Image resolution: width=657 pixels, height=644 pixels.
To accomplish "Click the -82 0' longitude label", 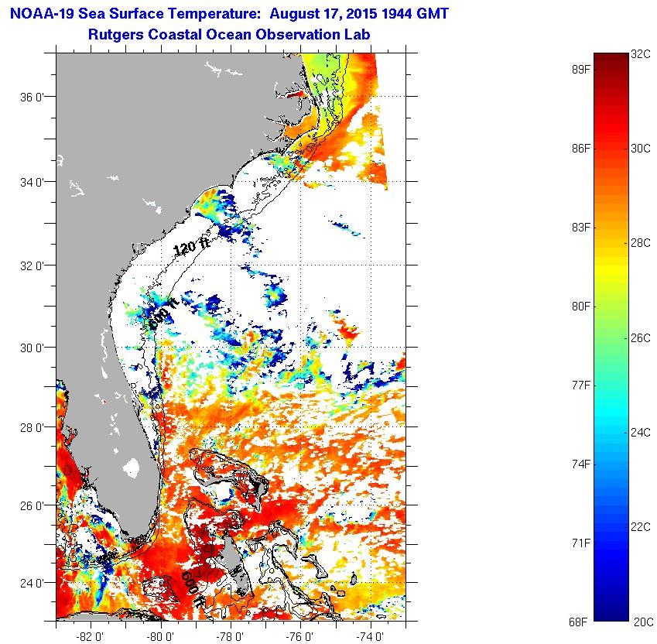I will click(x=91, y=637).
